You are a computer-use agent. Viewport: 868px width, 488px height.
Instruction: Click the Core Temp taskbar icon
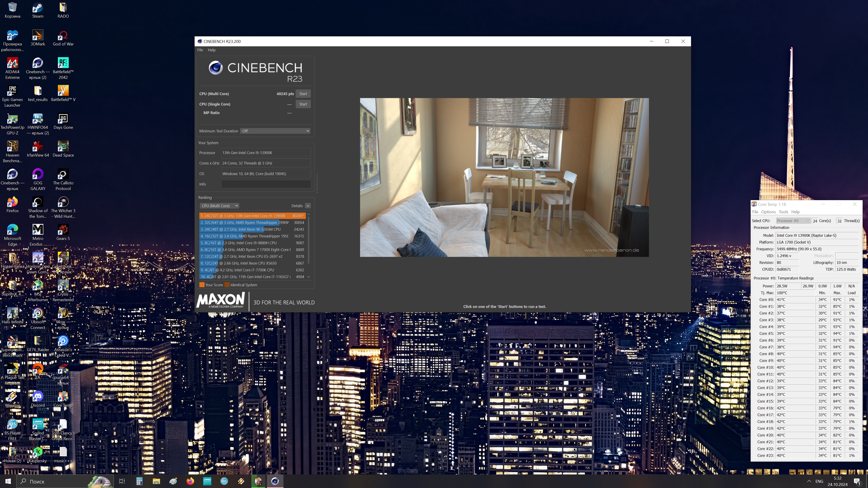[258, 481]
